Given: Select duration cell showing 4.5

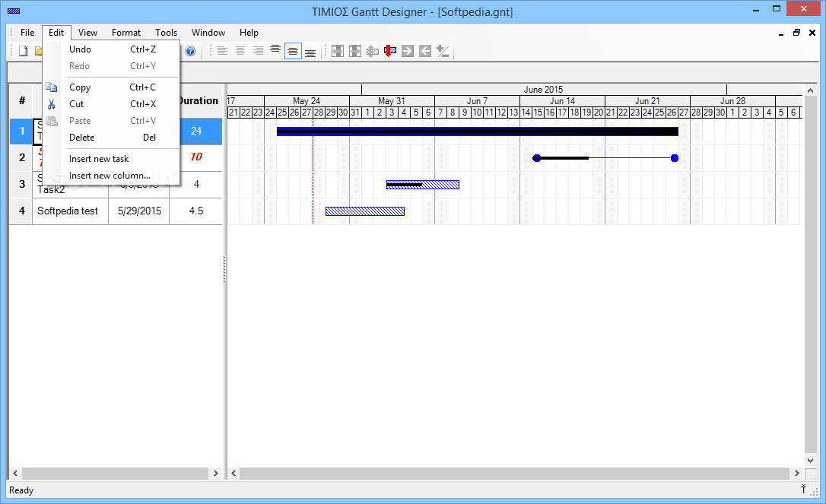Looking at the screenshot, I should point(196,211).
